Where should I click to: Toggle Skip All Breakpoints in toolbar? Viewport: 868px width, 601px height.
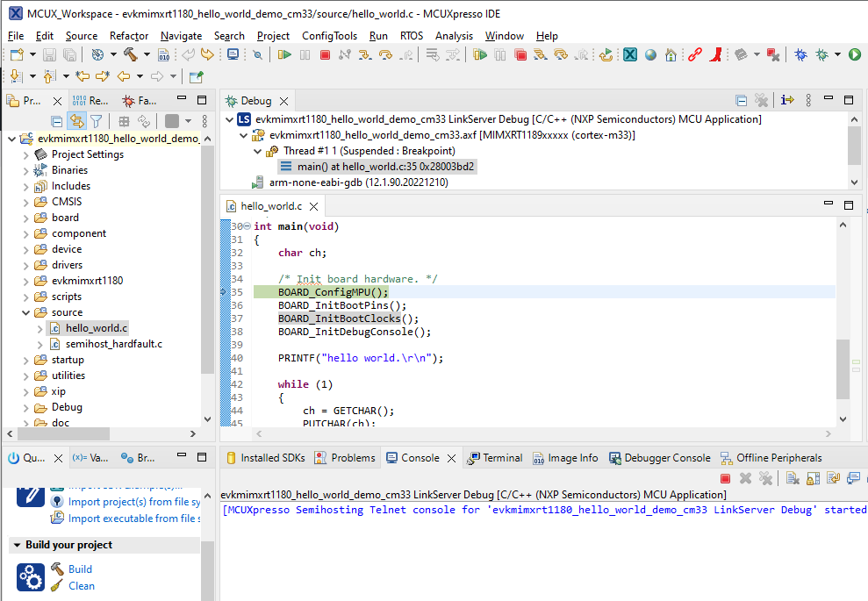click(x=257, y=54)
